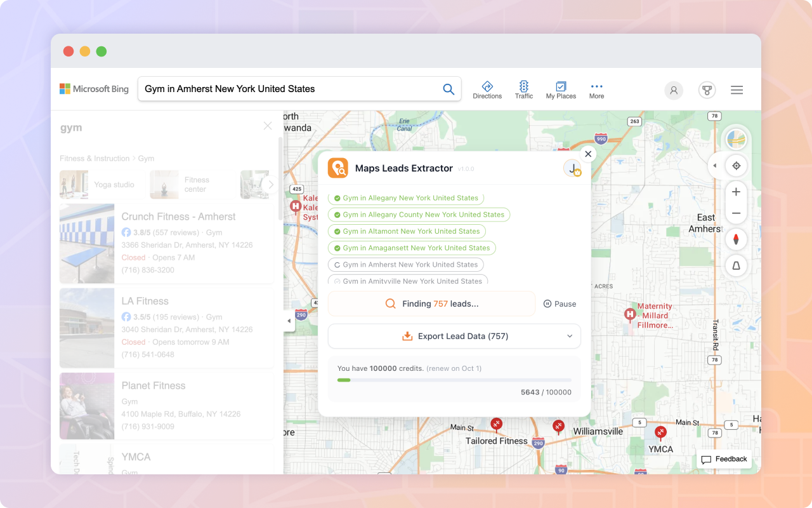
Task: Select Gym in Amityville New York tag
Action: coord(408,280)
